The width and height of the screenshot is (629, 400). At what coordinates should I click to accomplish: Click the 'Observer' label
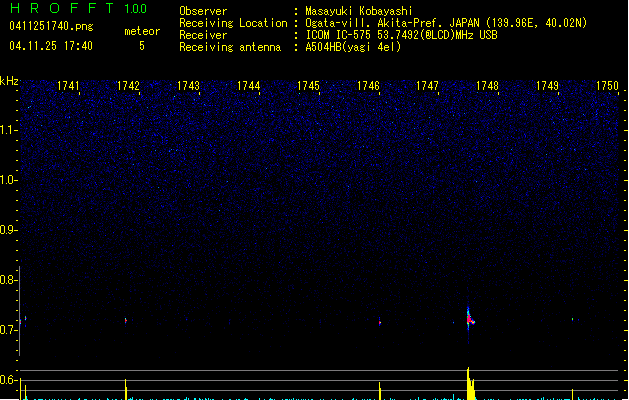(x=203, y=11)
